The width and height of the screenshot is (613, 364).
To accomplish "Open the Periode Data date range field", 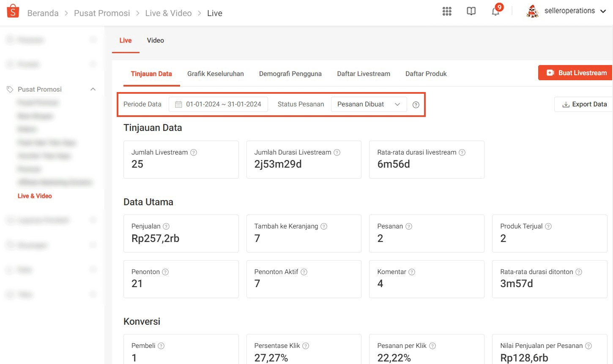I will pos(218,104).
